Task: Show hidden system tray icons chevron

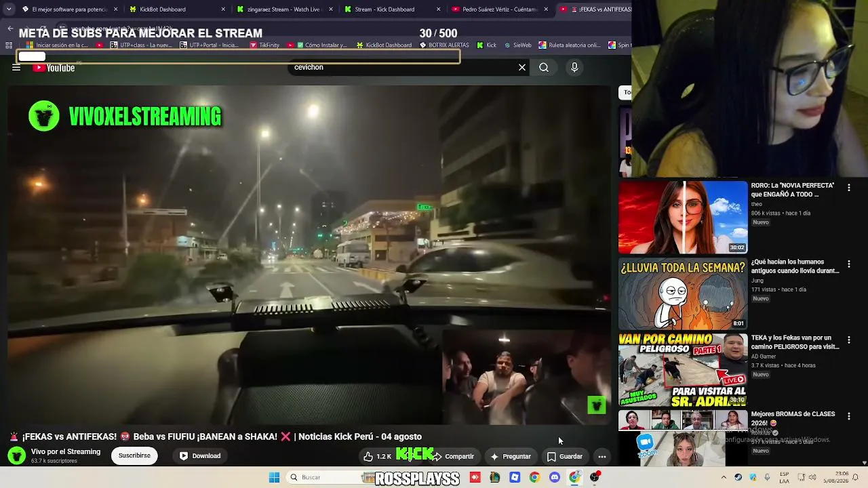Action: (724, 477)
